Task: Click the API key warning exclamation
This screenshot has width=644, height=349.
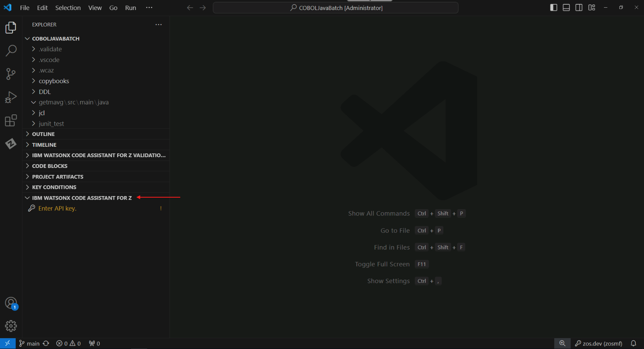Action: [x=161, y=208]
